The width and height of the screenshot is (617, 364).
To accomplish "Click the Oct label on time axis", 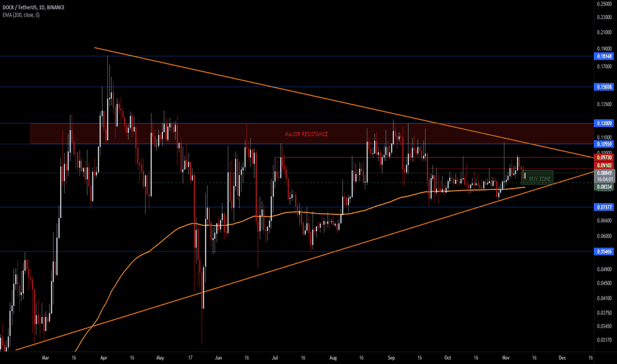I will pyautogui.click(x=448, y=357).
